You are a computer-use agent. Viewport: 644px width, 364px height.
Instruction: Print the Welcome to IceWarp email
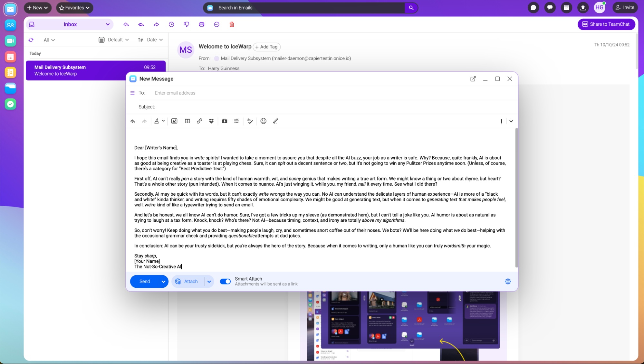[202, 24]
